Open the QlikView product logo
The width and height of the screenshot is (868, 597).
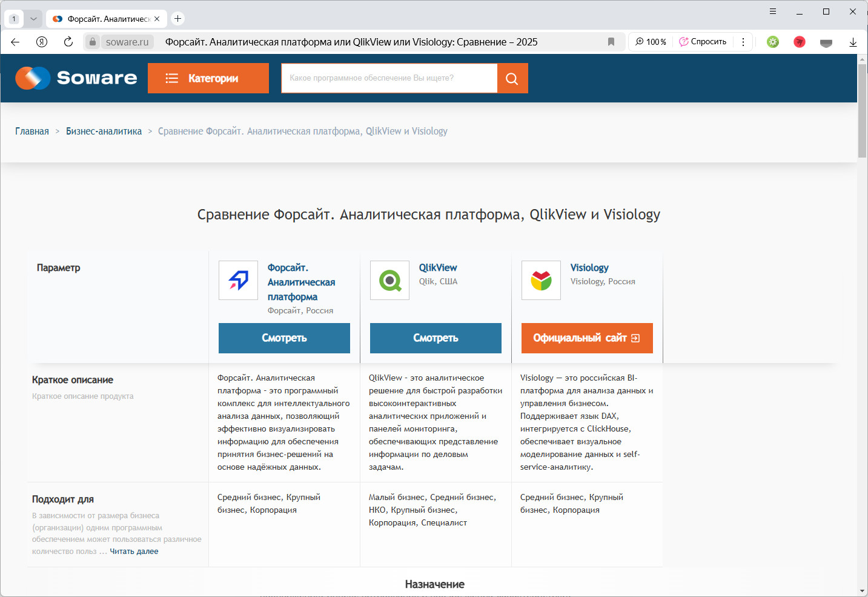pos(389,280)
